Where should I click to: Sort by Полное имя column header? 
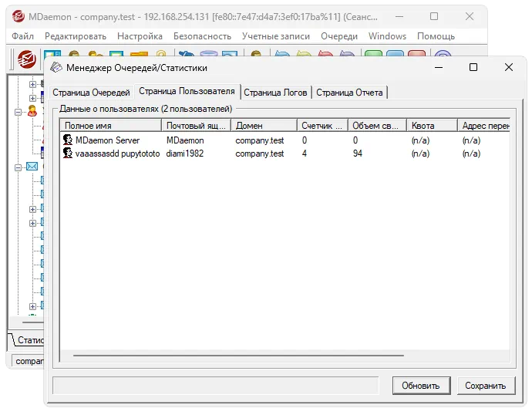(x=110, y=126)
